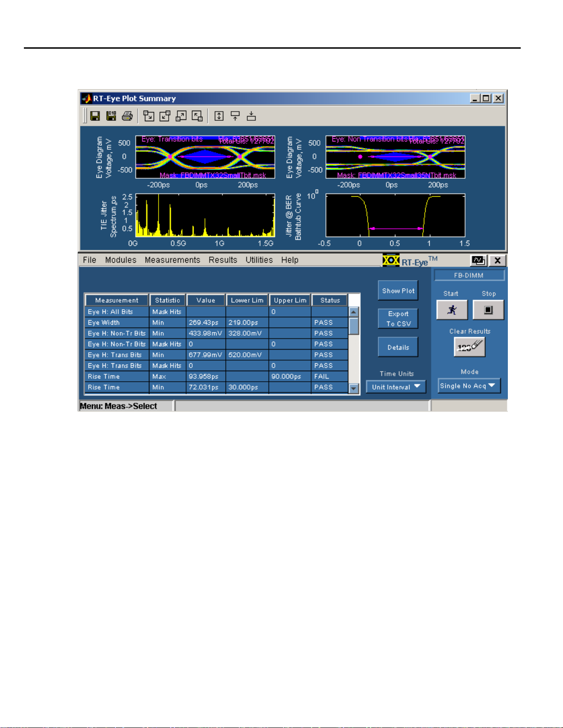Click the oscilloscope waveform icon beside RT-Eye logo

tap(478, 260)
